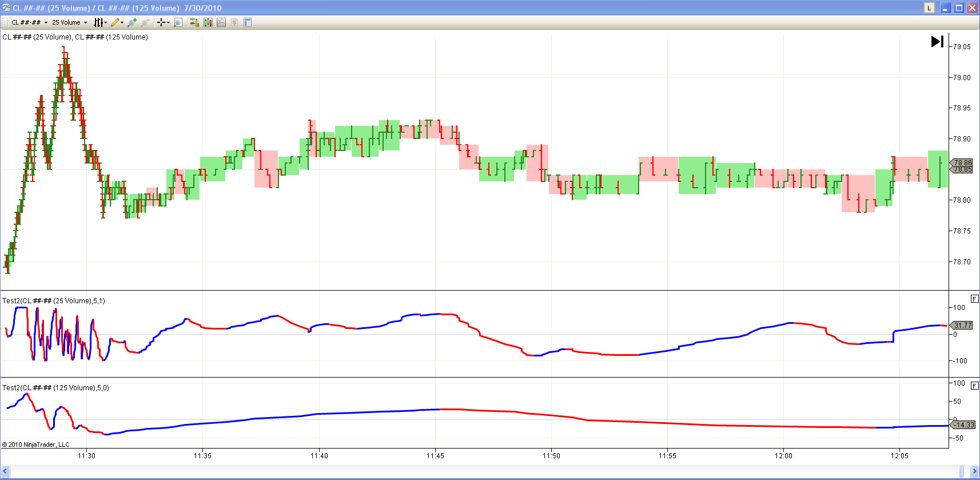The image size is (980, 480).
Task: Open the Indicators line chart icon
Action: 221,22
